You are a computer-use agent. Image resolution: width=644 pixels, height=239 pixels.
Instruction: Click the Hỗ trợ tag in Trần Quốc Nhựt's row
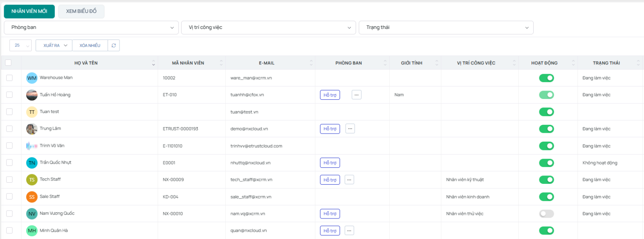click(x=330, y=163)
